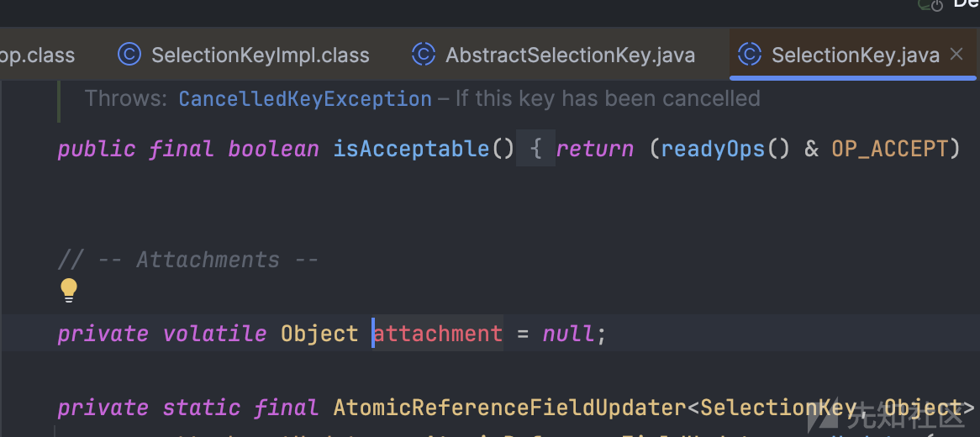Click the Attachments comment line
The image size is (980, 437).
click(188, 260)
